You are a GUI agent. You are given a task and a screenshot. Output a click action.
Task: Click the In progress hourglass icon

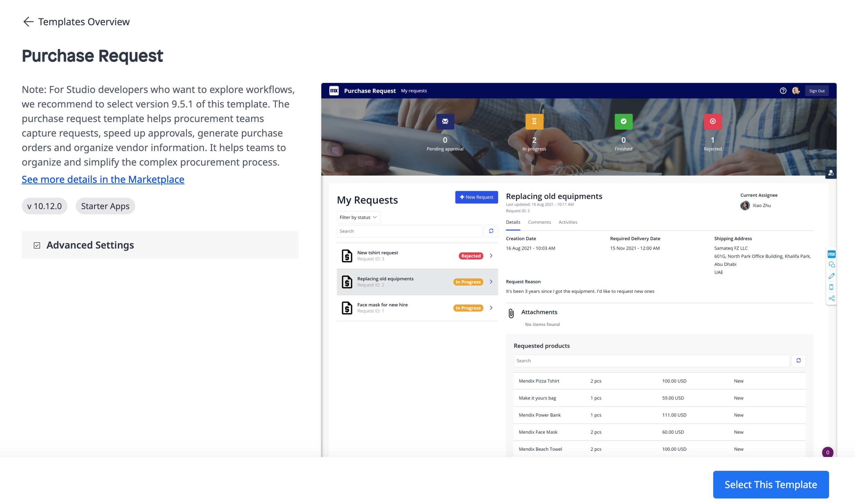[x=534, y=121]
